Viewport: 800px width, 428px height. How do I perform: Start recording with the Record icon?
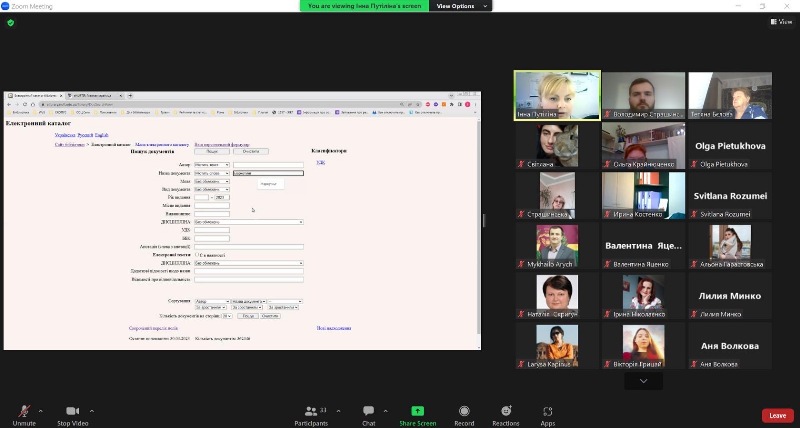click(464, 411)
